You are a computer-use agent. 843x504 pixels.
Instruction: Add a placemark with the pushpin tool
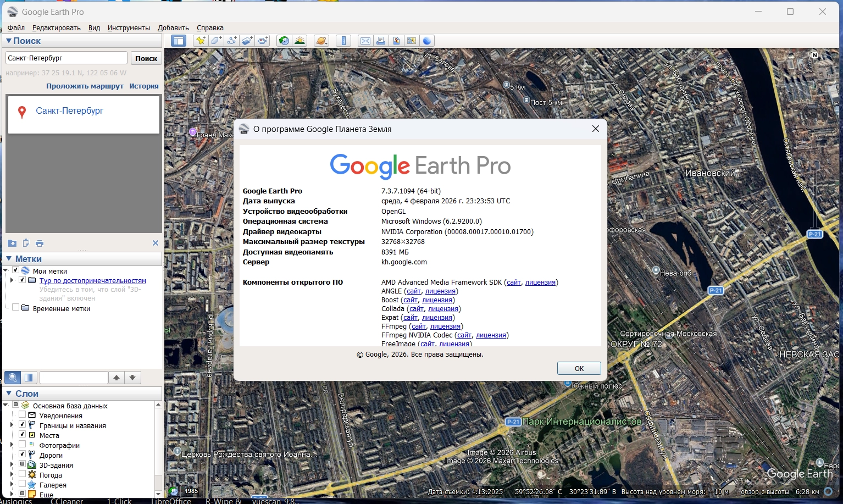(x=201, y=41)
